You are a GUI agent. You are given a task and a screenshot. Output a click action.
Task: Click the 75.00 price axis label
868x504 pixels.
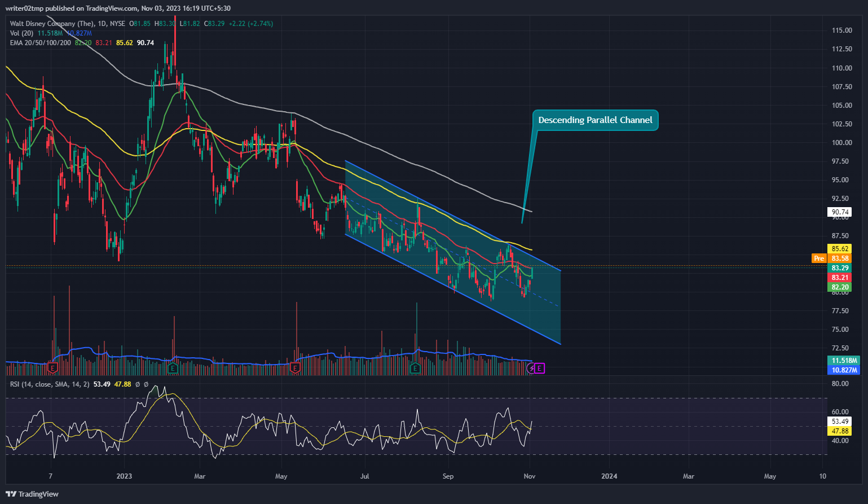[841, 330]
